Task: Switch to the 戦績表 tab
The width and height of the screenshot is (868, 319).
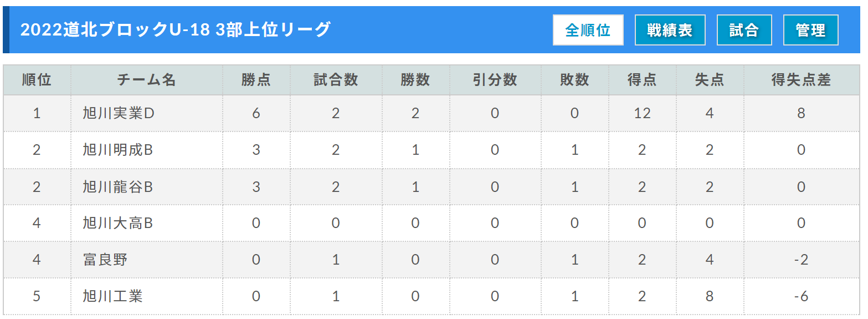Action: pos(670,30)
